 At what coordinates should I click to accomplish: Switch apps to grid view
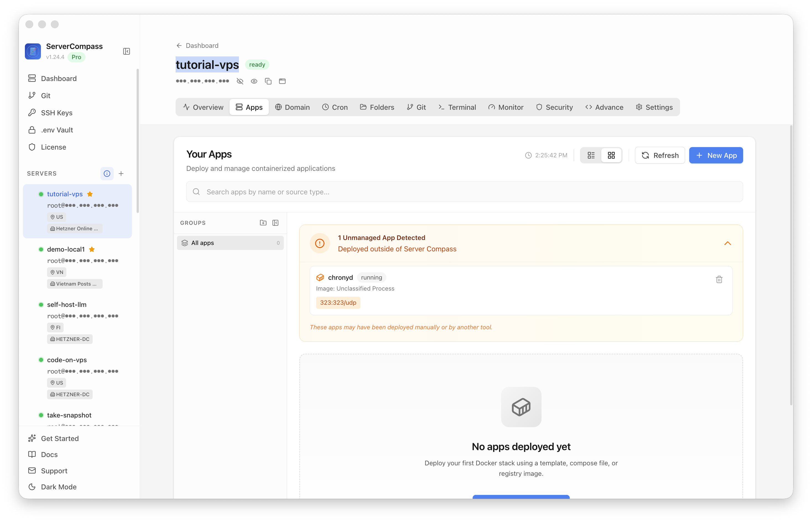(x=611, y=155)
